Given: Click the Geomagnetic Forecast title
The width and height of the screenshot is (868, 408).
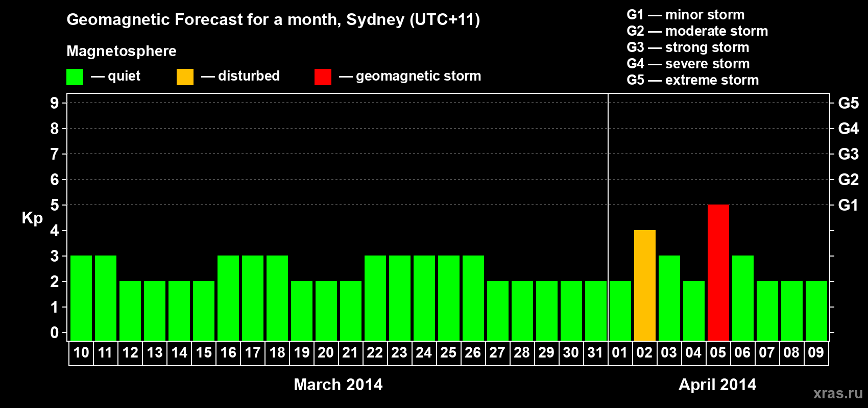Looking at the screenshot, I should pyautogui.click(x=273, y=20).
